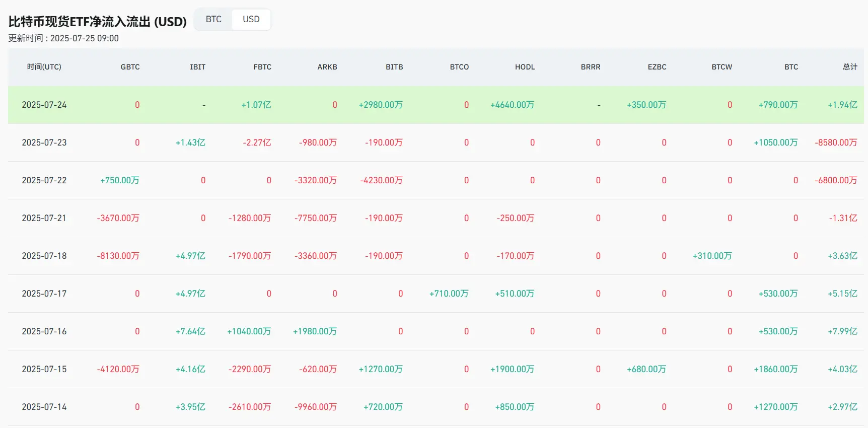Screen dimensions: 868x428
Task: Click the +1.07亿 FBTC value
Action: [x=256, y=105]
